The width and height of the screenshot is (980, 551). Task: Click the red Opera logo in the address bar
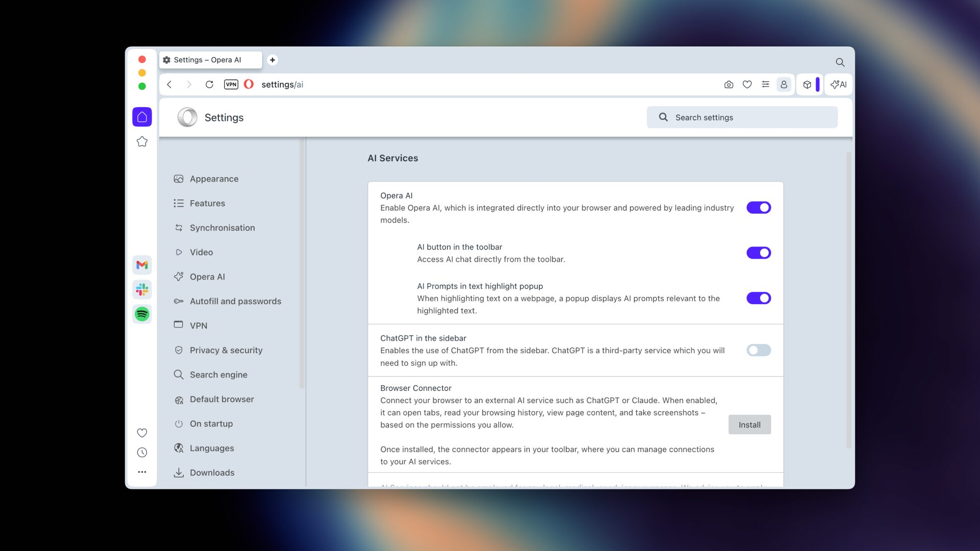[x=249, y=84]
